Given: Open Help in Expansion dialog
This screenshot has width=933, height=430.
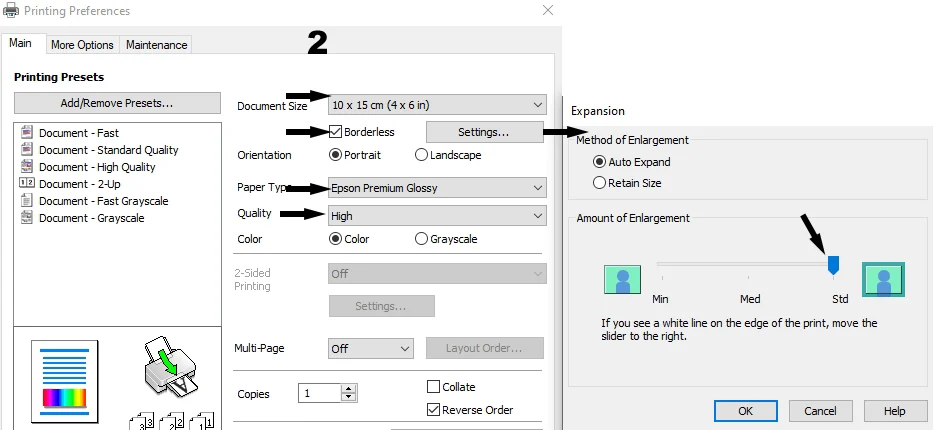Looking at the screenshot, I should 895,411.
